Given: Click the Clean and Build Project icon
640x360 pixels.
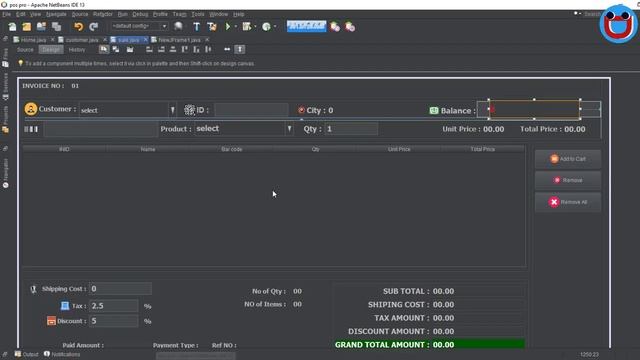Looking at the screenshot, I should [x=211, y=27].
